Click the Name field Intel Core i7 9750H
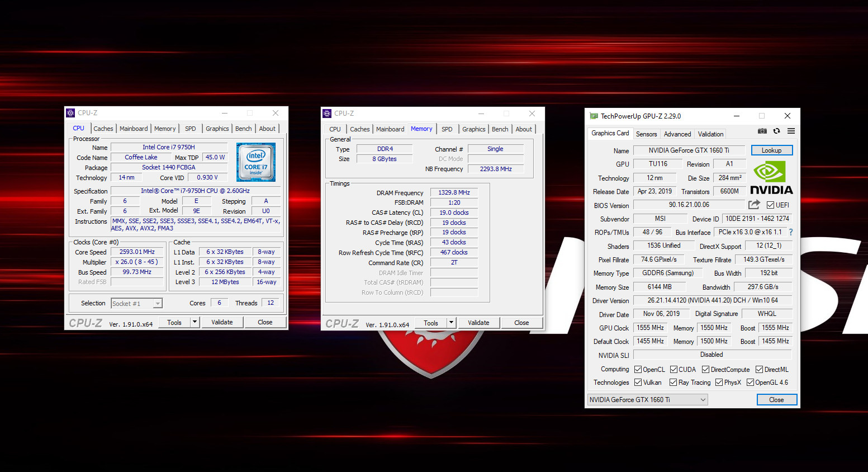This screenshot has width=868, height=472. click(169, 148)
